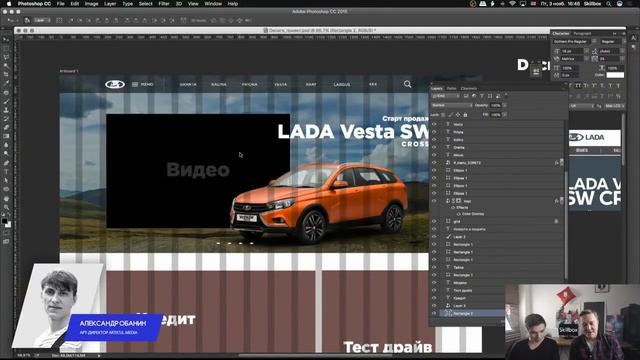Select the Dodge tool
Image resolution: width=640 pixels, height=360 pixels.
click(6, 153)
